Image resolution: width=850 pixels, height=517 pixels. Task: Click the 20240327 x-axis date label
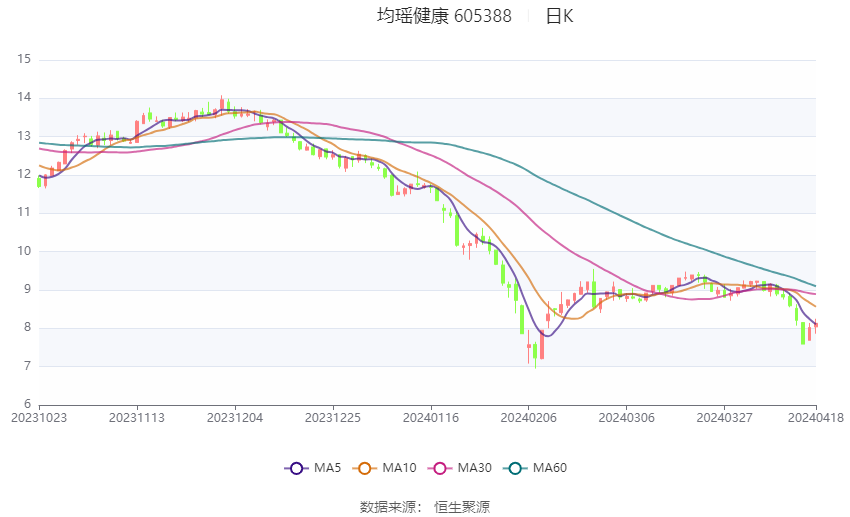[724, 418]
